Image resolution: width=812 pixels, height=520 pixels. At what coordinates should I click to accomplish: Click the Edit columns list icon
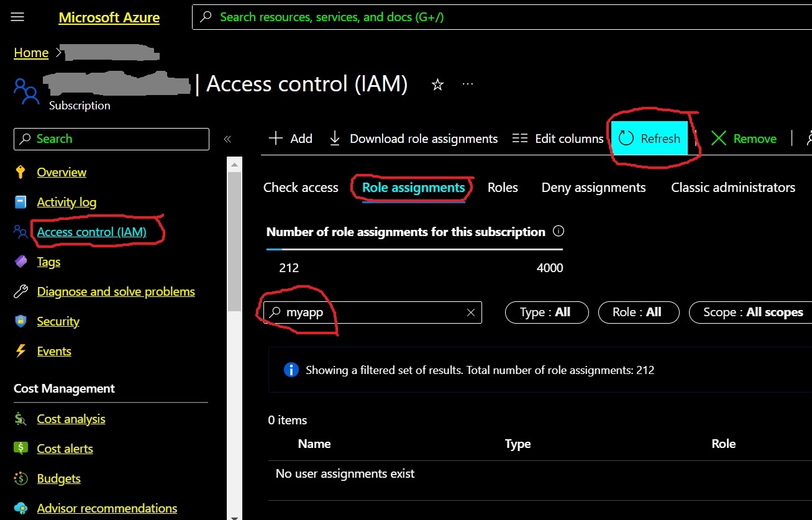519,139
